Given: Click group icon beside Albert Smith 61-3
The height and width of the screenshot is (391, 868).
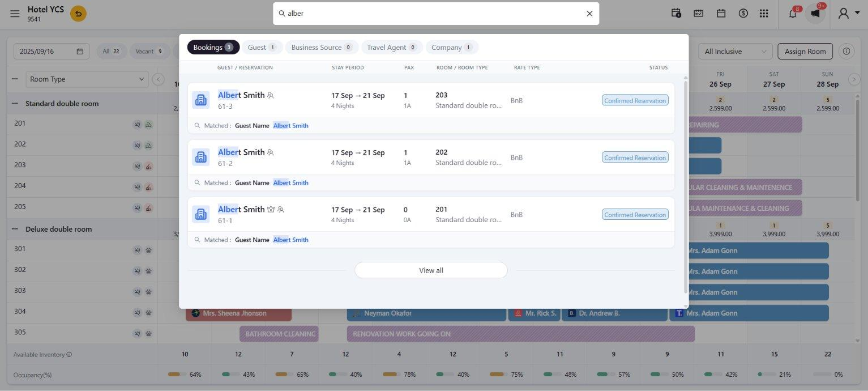Looking at the screenshot, I should (x=271, y=95).
